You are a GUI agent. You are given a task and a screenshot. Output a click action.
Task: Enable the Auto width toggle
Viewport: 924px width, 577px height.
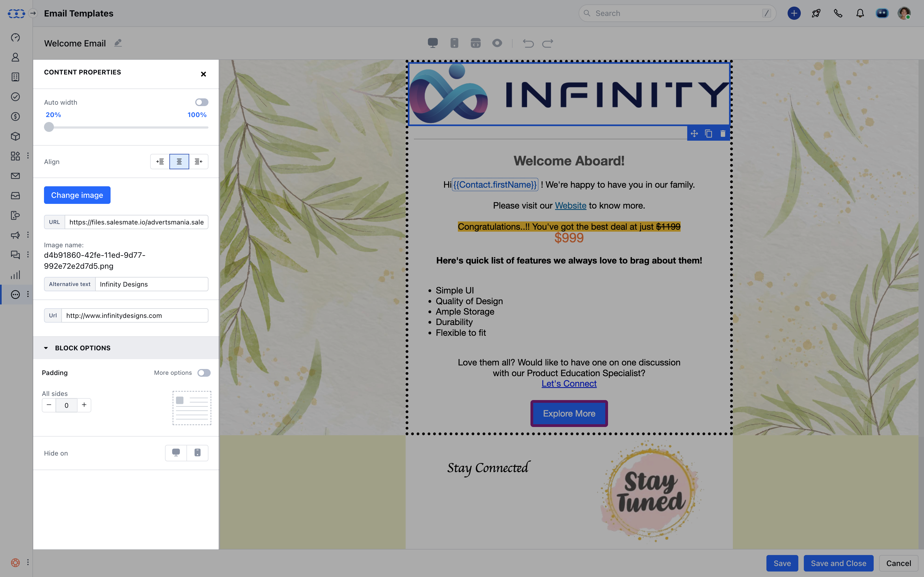coord(201,102)
